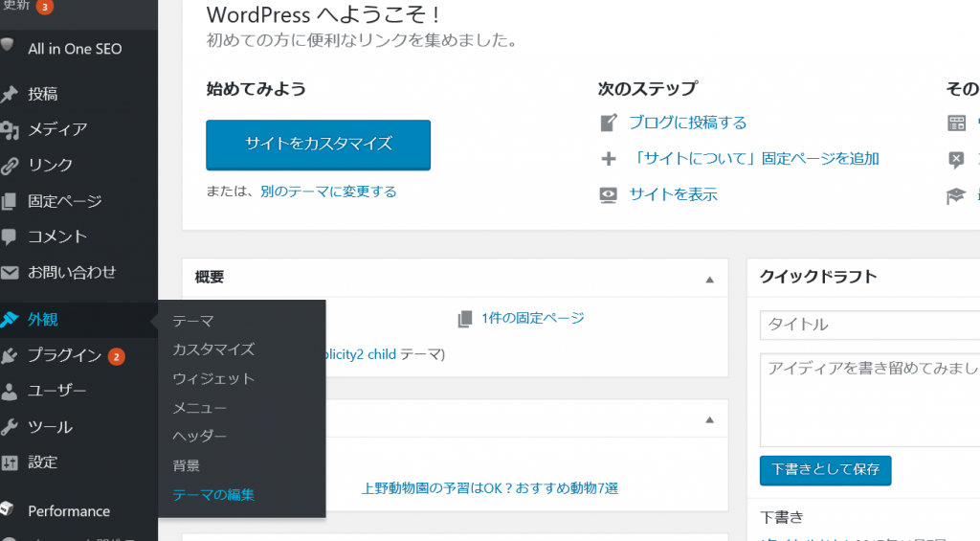
Task: Open テーマ in the 外観 submenu
Action: tap(193, 321)
